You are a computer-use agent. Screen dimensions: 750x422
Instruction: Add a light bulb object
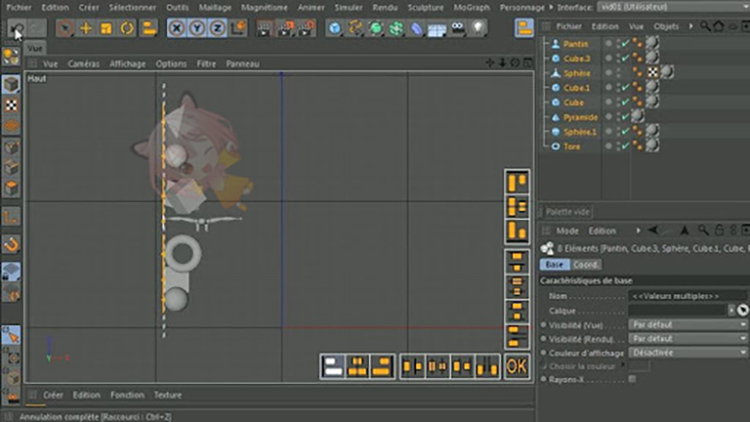click(478, 28)
